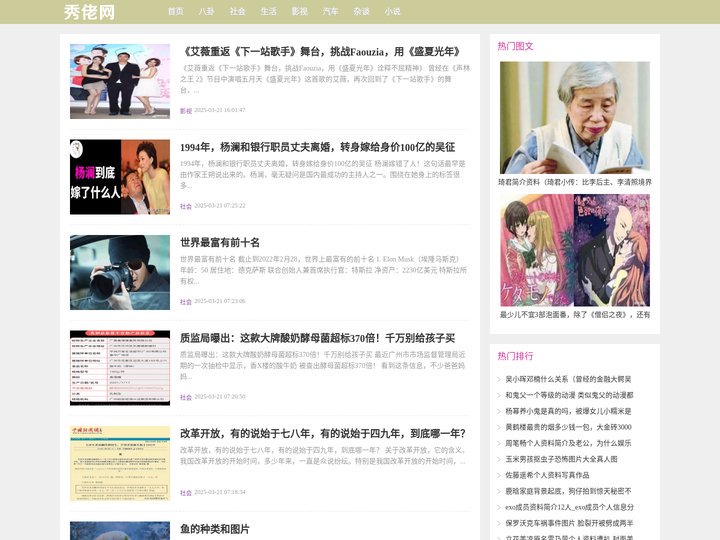The height and width of the screenshot is (540, 720).
Task: Click the 秀佬网 site logo
Action: point(89,12)
